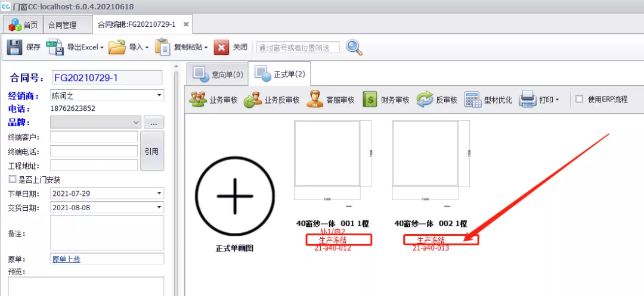This screenshot has height=296, width=644.
Task: Open the delivery date (交货日期) dropdown
Action: coord(159,207)
